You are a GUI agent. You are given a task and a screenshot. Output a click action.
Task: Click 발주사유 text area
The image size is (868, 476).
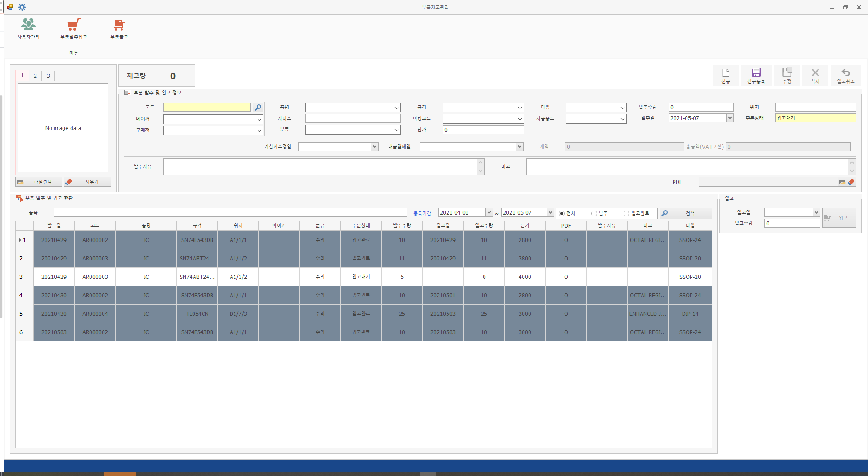tap(320, 166)
